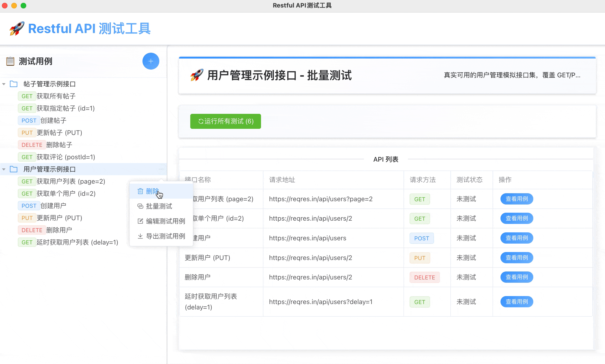Click the folder icon of 用户管理示例接口
The image size is (605, 364).
tap(14, 169)
